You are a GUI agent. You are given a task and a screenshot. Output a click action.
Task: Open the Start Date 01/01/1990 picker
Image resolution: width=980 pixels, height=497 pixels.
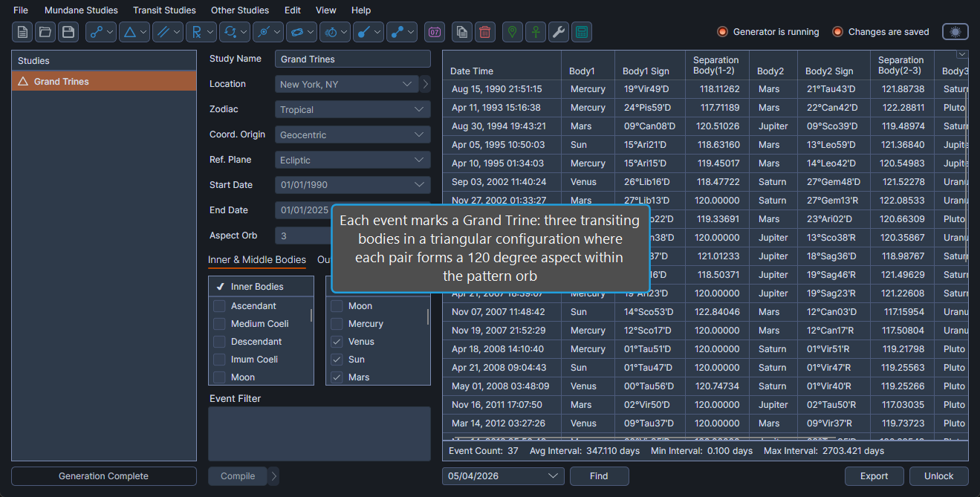coord(353,186)
